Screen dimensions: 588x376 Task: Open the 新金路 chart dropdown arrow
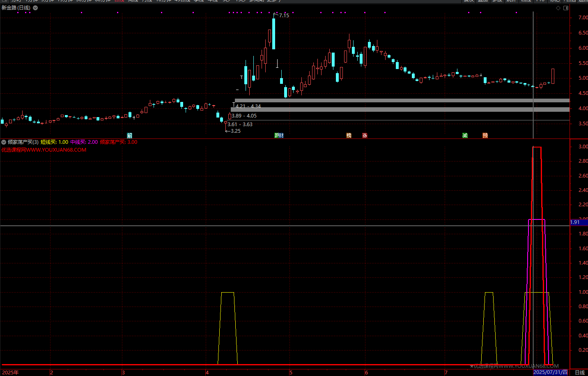(35, 8)
